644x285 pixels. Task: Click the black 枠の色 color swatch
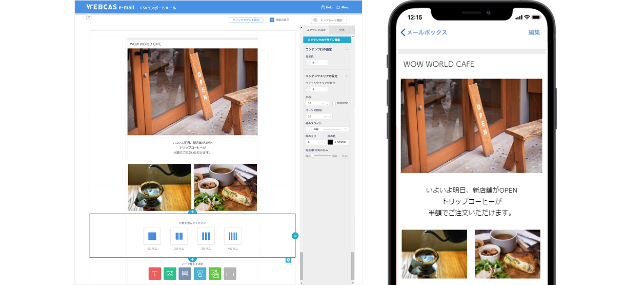[330, 142]
